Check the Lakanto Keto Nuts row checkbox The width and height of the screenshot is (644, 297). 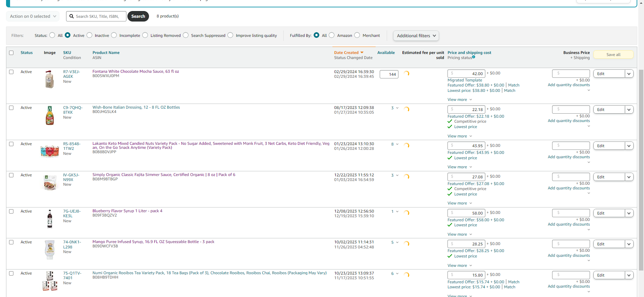tap(11, 144)
